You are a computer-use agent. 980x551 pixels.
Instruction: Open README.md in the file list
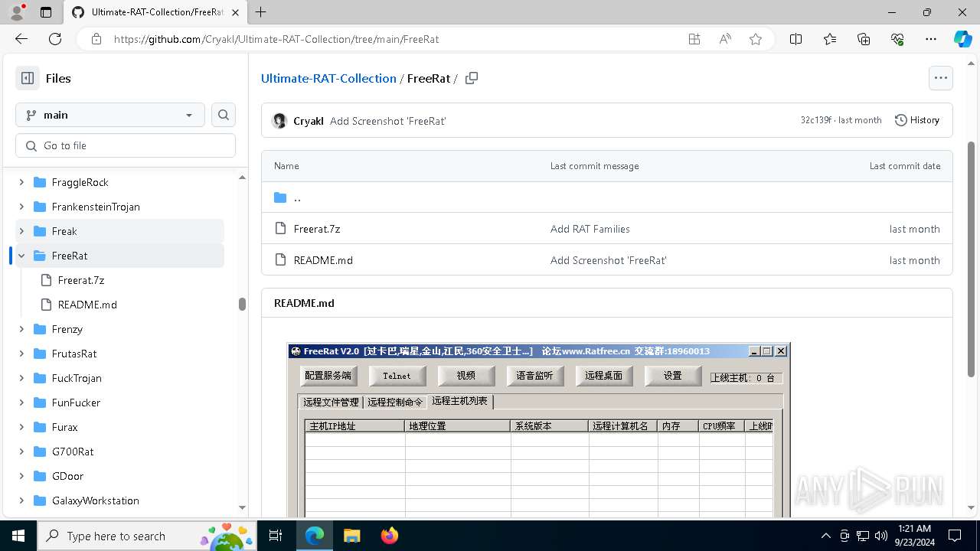coord(323,260)
